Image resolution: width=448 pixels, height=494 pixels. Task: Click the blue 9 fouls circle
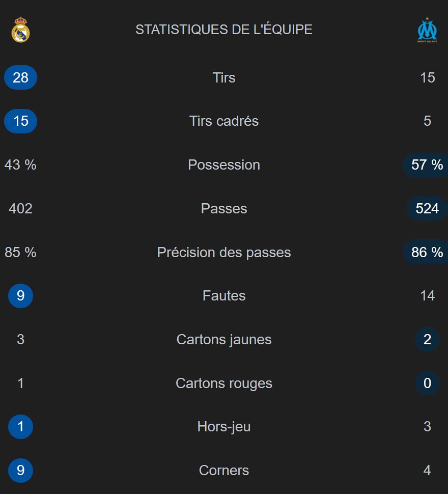[x=20, y=296]
